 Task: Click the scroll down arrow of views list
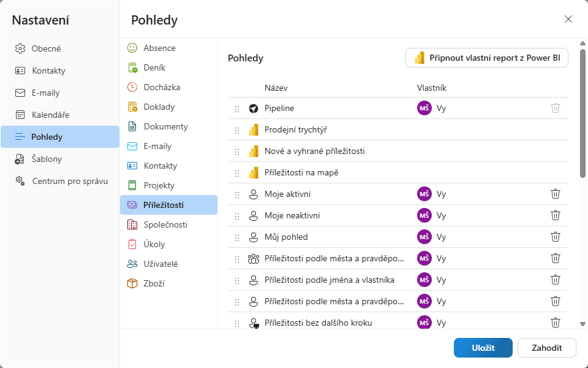point(582,324)
